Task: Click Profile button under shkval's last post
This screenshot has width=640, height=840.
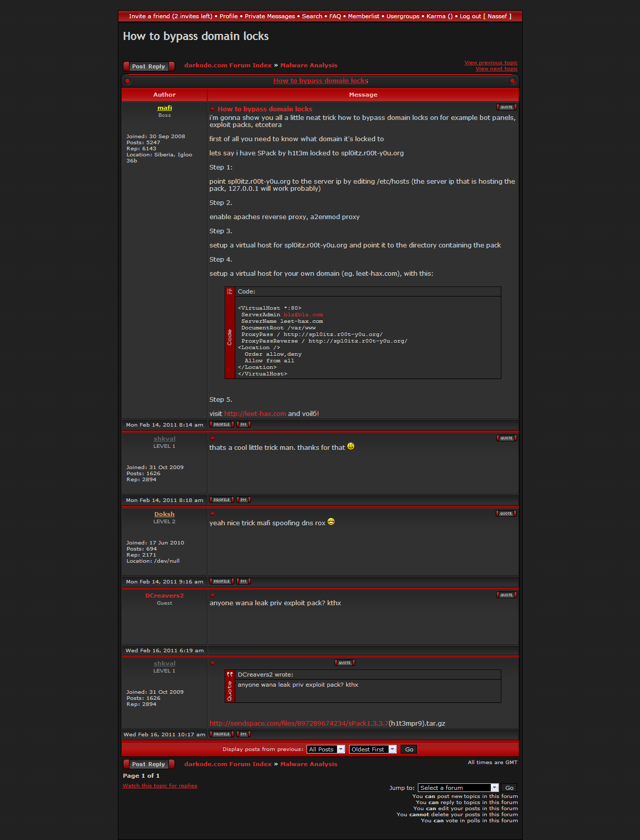Action: coord(222,734)
